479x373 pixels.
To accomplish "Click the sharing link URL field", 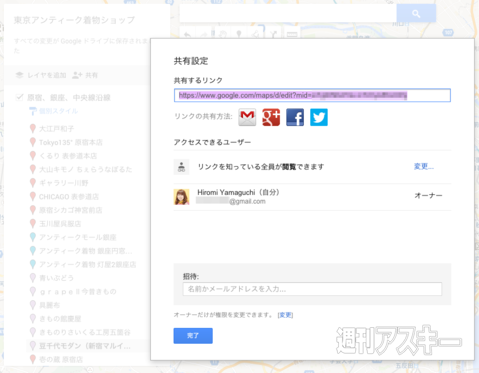I will pyautogui.click(x=312, y=95).
